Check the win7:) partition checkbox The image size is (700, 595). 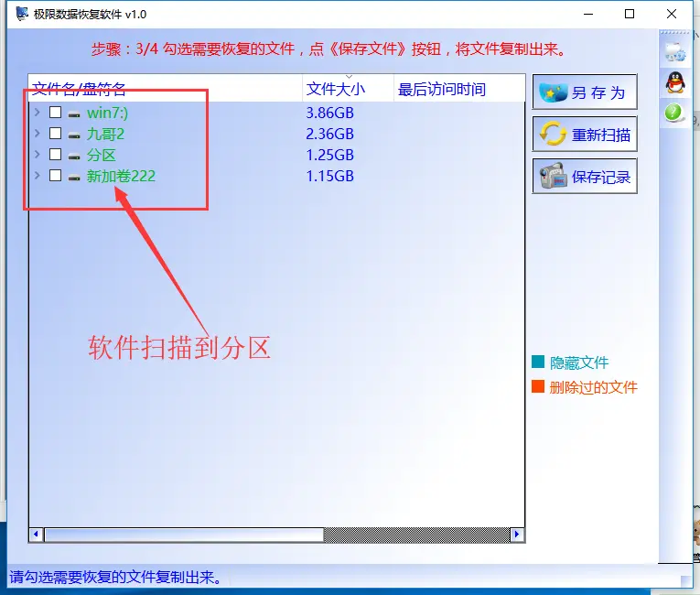[55, 112]
